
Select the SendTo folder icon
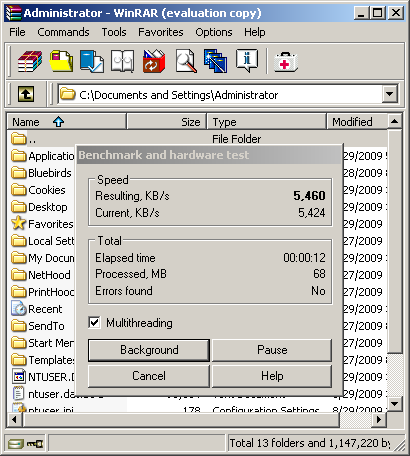pyautogui.click(x=18, y=325)
